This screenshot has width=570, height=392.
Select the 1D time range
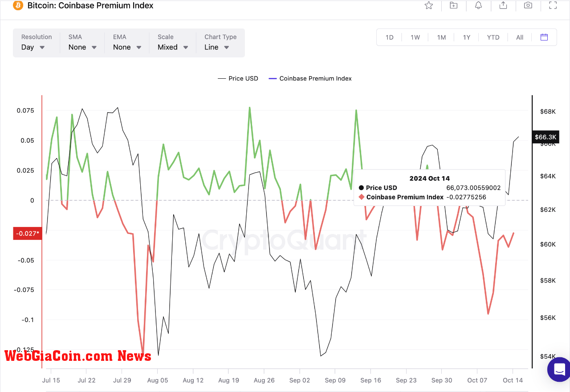coord(389,37)
